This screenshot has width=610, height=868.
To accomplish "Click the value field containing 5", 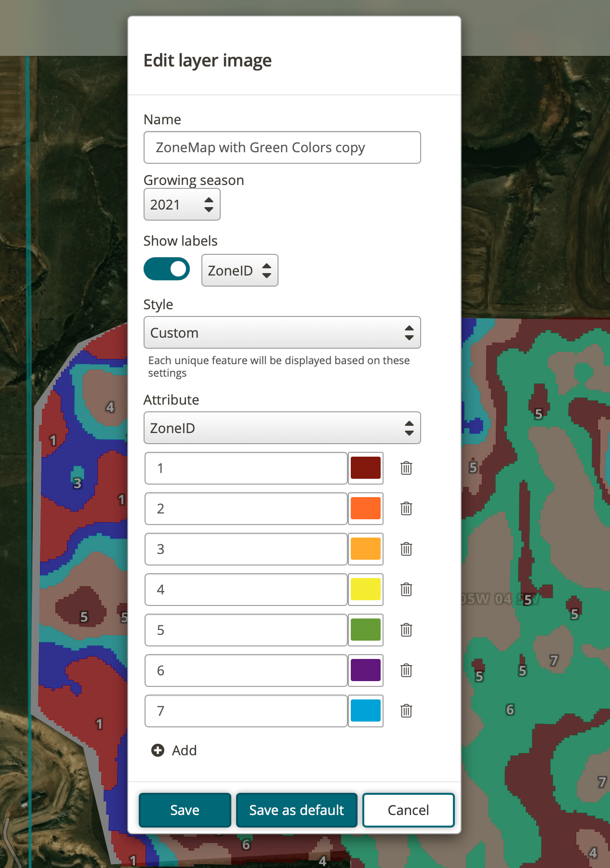I will pyautogui.click(x=246, y=630).
